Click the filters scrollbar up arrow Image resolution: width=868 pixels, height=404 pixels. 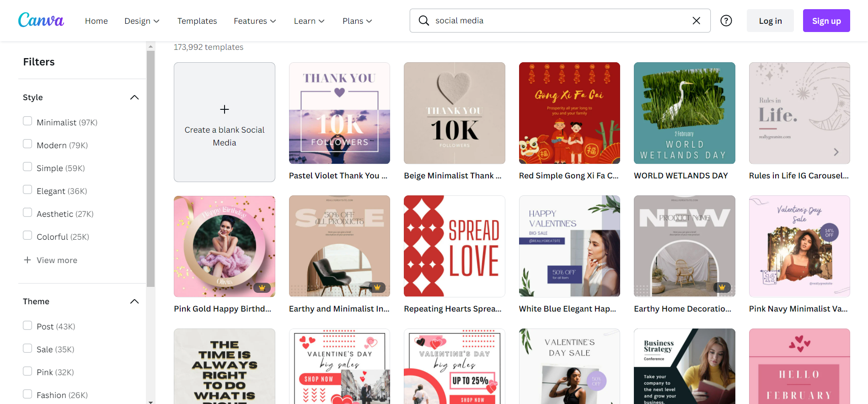150,46
